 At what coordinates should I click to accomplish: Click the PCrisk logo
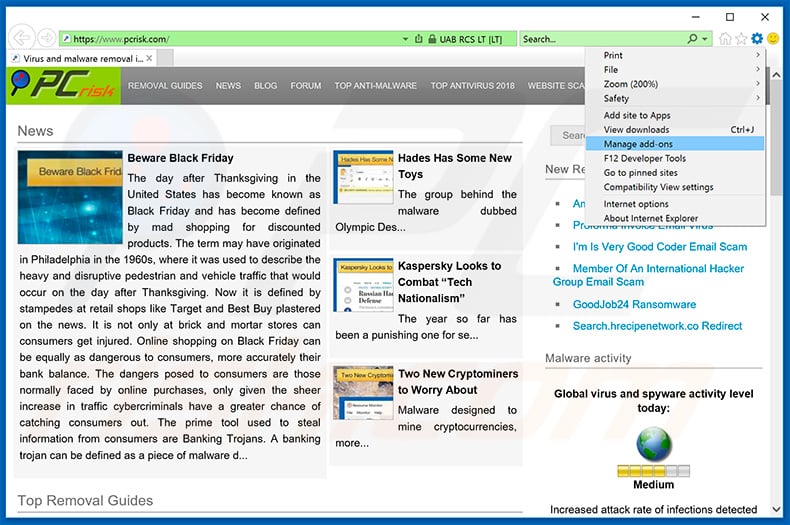click(x=63, y=86)
